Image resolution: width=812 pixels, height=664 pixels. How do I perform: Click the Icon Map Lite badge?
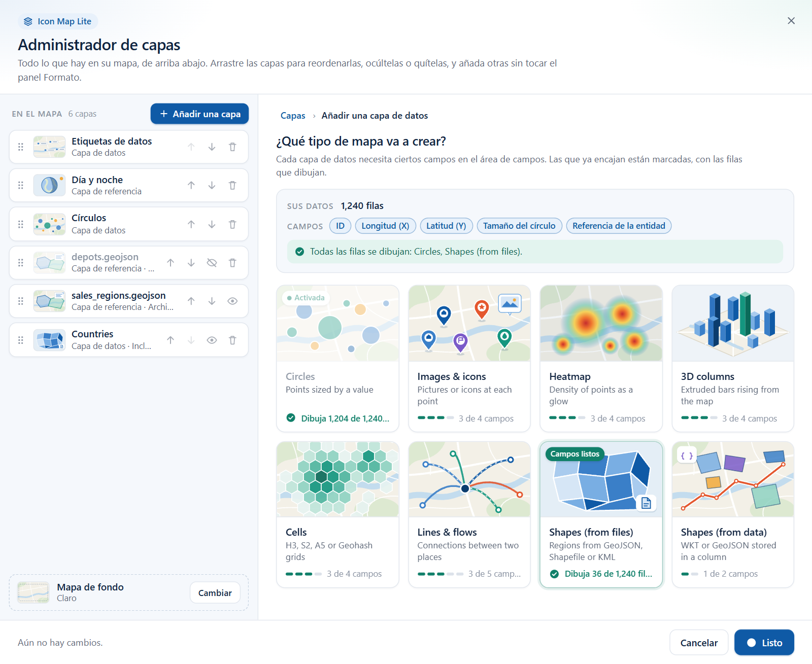tap(58, 21)
